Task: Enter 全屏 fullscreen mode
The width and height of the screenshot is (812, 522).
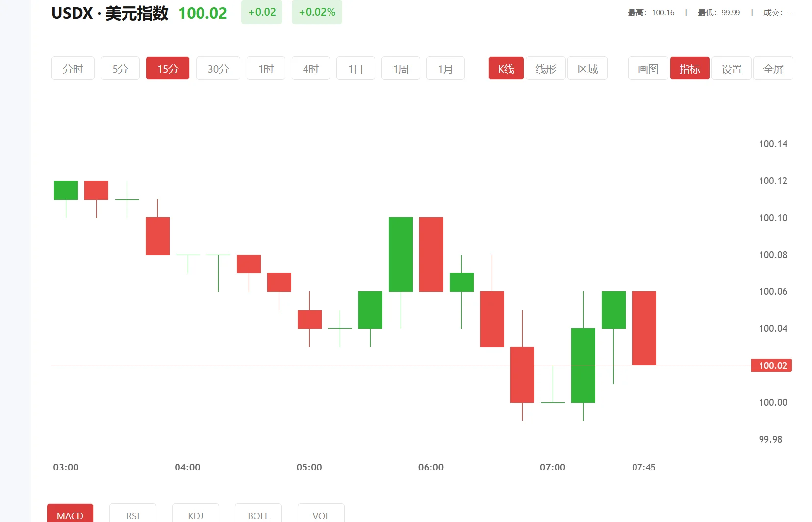Action: pyautogui.click(x=773, y=69)
